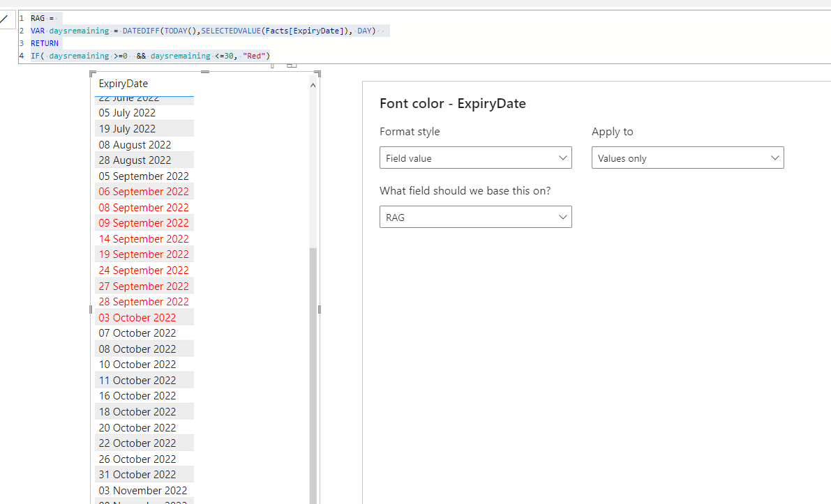Select the 26 October 2022 row
Viewport: 831px width, 504px height.
(144, 459)
